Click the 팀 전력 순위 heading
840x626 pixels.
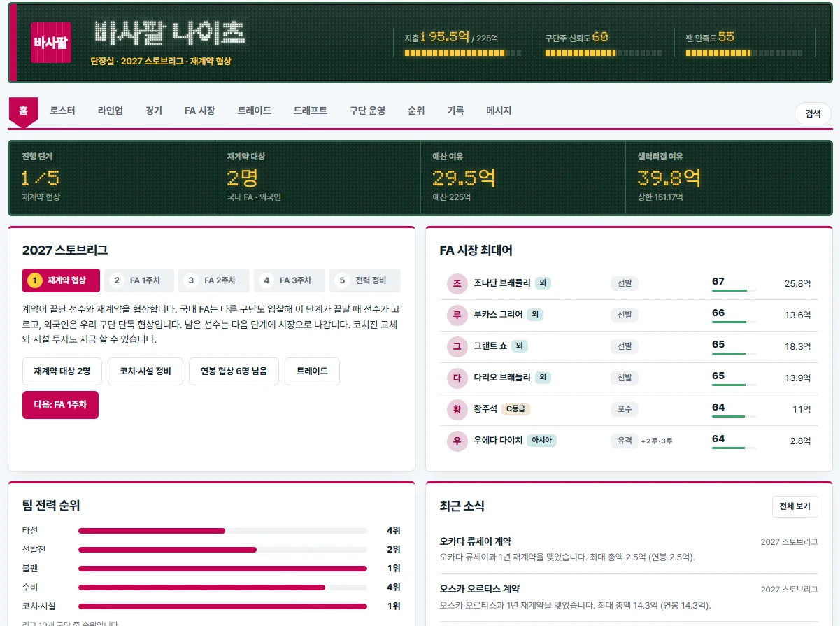pos(51,506)
